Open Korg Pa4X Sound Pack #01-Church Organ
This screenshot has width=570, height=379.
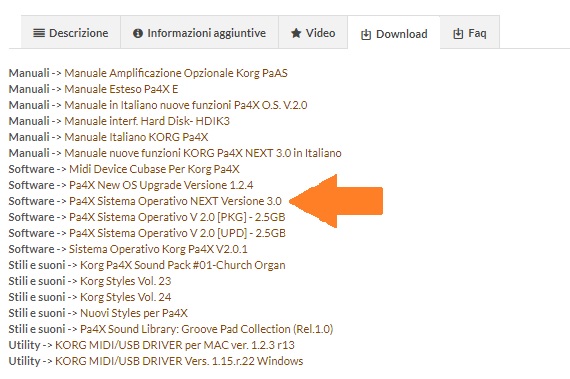coord(182,265)
